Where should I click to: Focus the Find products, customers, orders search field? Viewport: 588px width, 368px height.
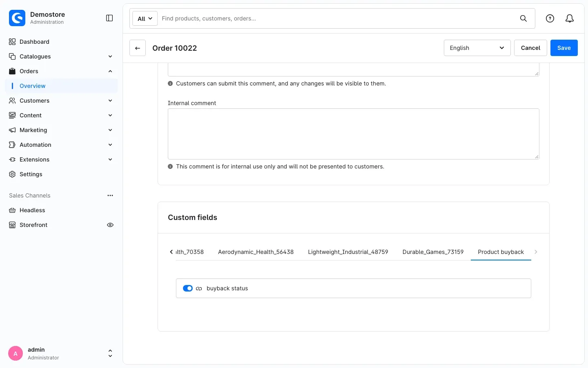point(338,18)
